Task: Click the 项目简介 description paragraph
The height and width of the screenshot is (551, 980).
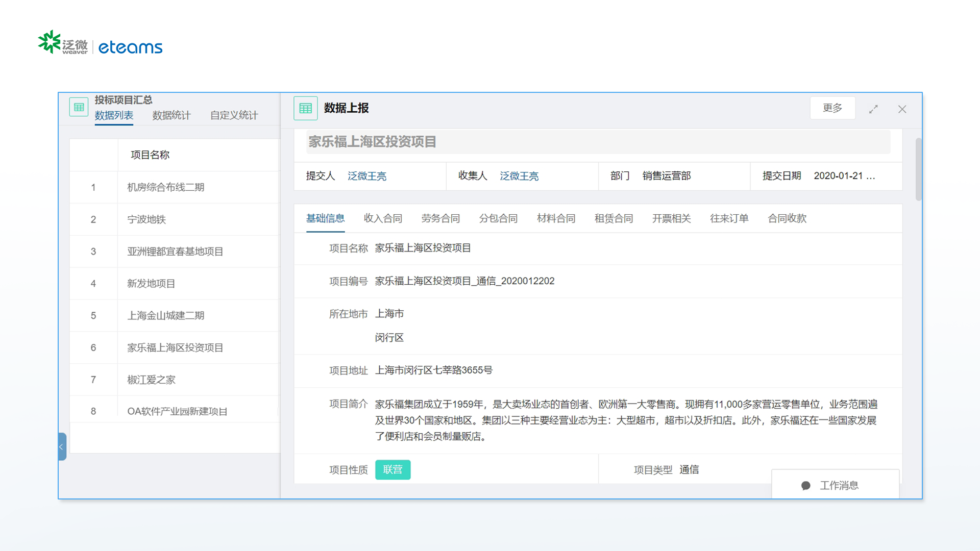Action: 626,420
